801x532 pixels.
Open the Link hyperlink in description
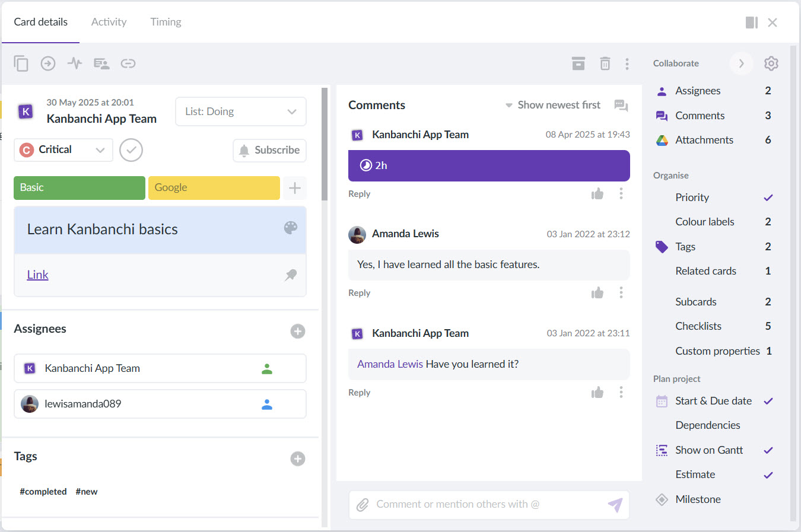pyautogui.click(x=37, y=275)
